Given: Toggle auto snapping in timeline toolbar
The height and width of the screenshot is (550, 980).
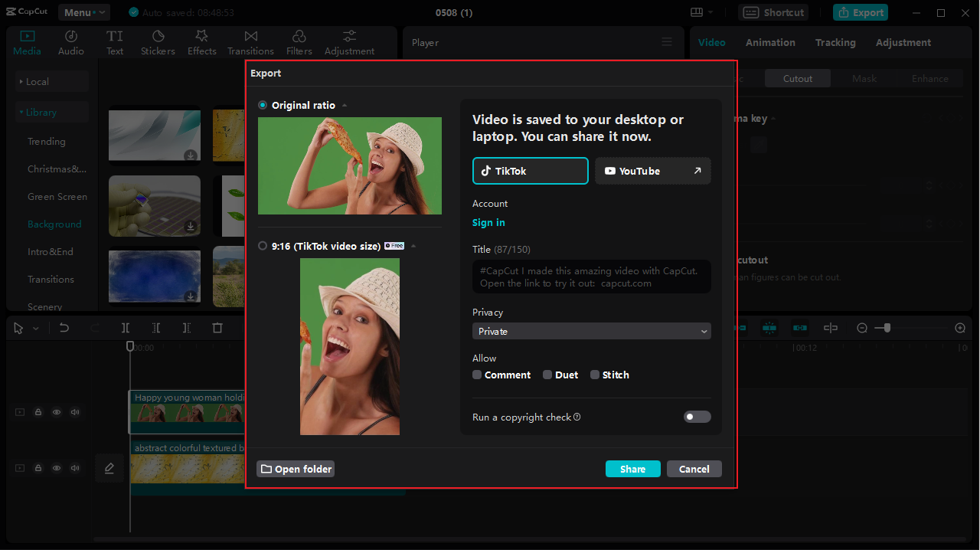Looking at the screenshot, I should pyautogui.click(x=769, y=328).
